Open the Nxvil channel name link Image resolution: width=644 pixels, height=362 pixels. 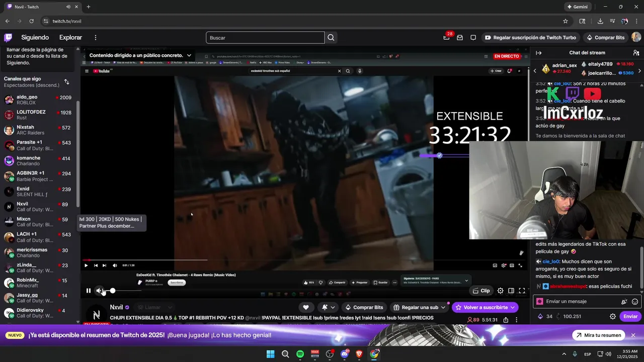116,307
